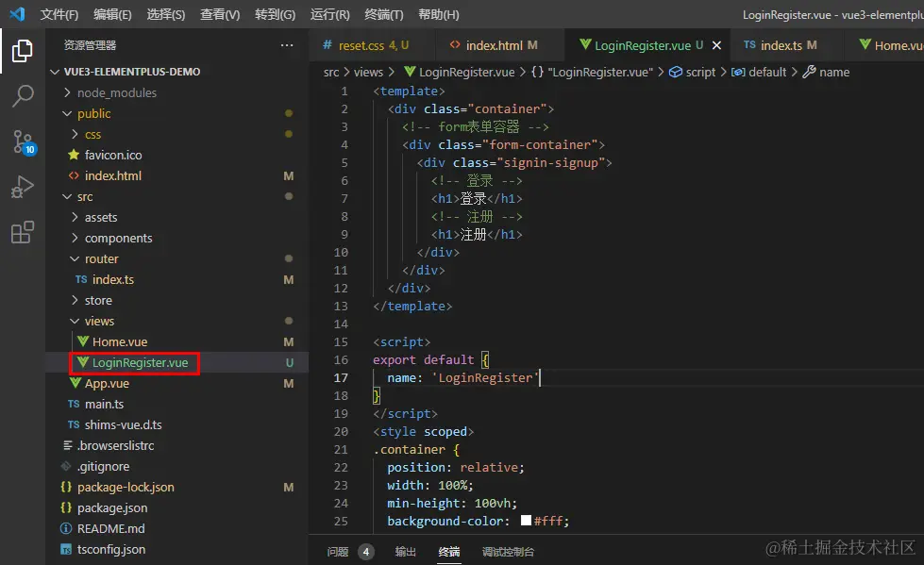Open the Search view icon
This screenshot has height=565, width=924.
(x=23, y=96)
